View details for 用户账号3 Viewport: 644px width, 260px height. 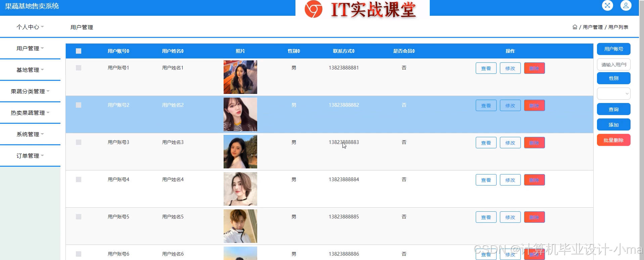pos(486,143)
